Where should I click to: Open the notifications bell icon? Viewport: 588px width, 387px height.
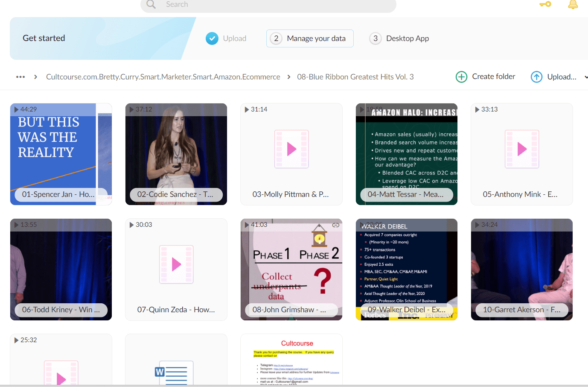point(573,5)
